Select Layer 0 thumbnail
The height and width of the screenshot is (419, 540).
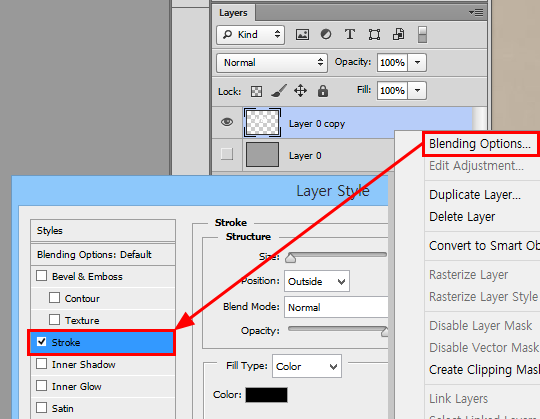262,155
